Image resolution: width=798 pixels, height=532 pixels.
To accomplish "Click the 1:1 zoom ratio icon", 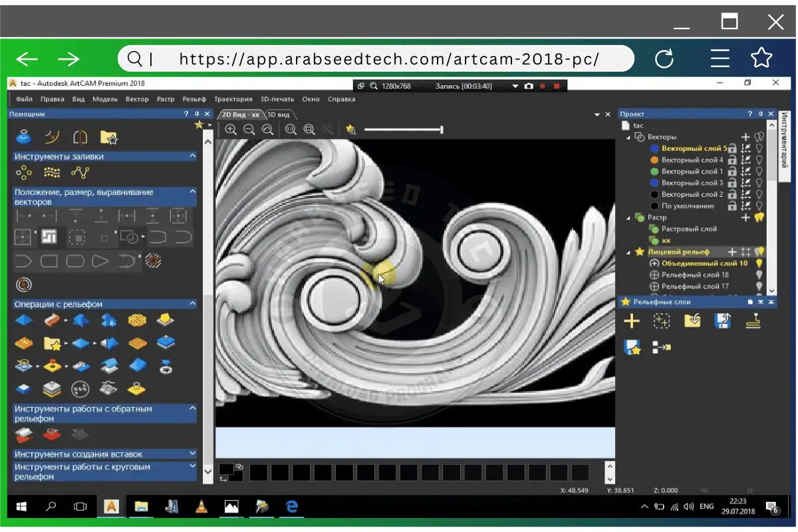I will coord(290,129).
